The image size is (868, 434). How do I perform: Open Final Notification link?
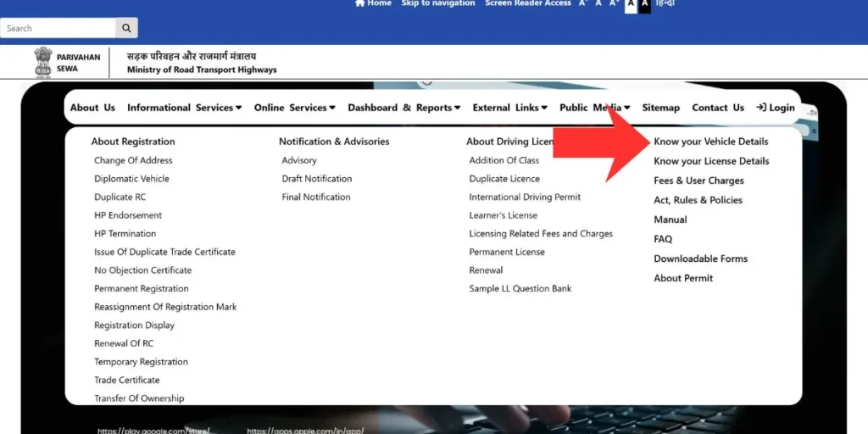(x=316, y=197)
